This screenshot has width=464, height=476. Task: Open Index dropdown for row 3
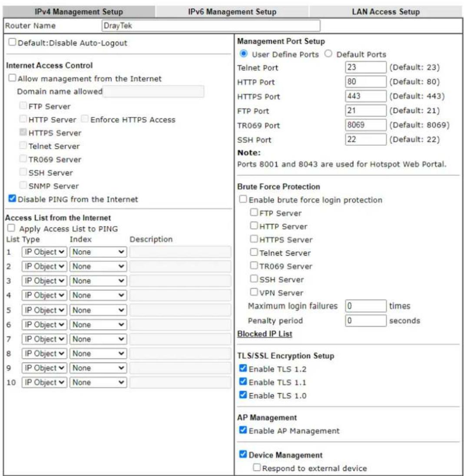(x=98, y=281)
